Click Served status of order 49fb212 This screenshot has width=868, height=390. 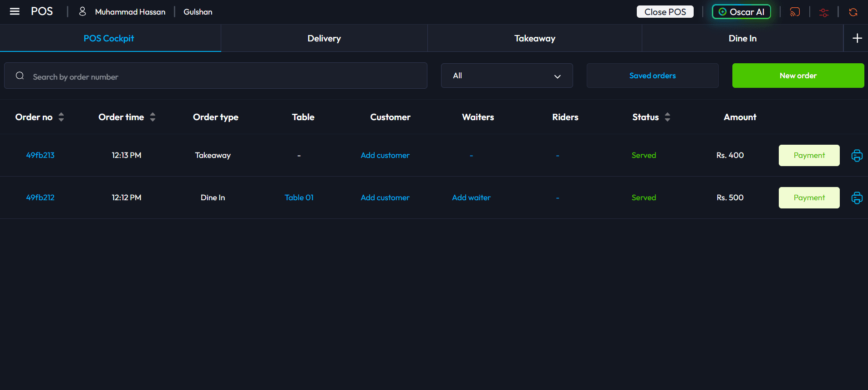[644, 198]
